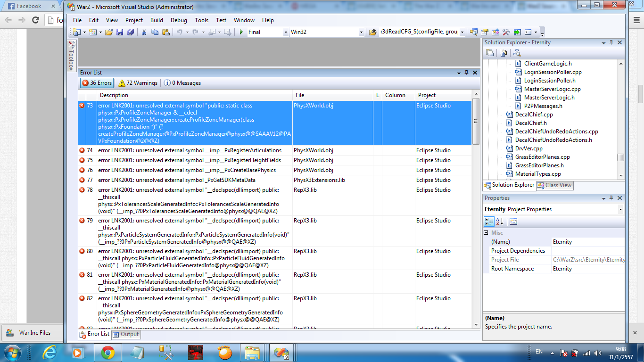Image resolution: width=644 pixels, height=362 pixels.
Task: Switch to the Class View tab
Action: (554, 185)
